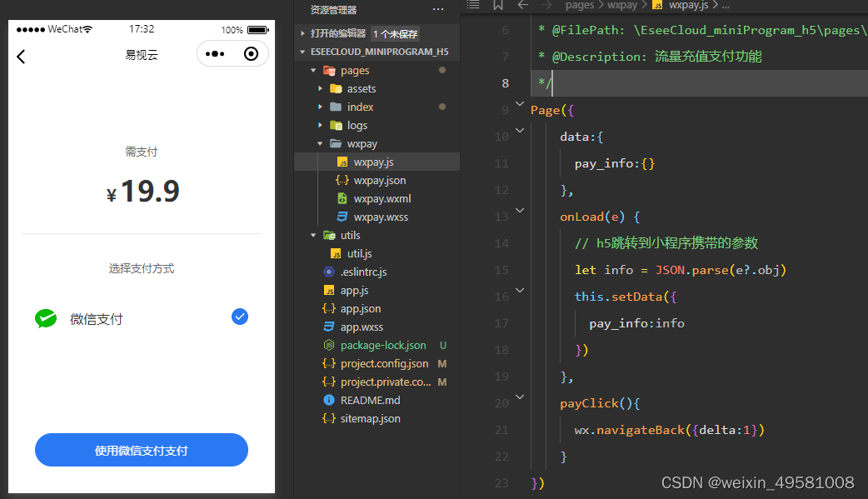The image size is (868, 499).
Task: Click the JSON.parse(e?.obj) code line
Action: (x=681, y=270)
